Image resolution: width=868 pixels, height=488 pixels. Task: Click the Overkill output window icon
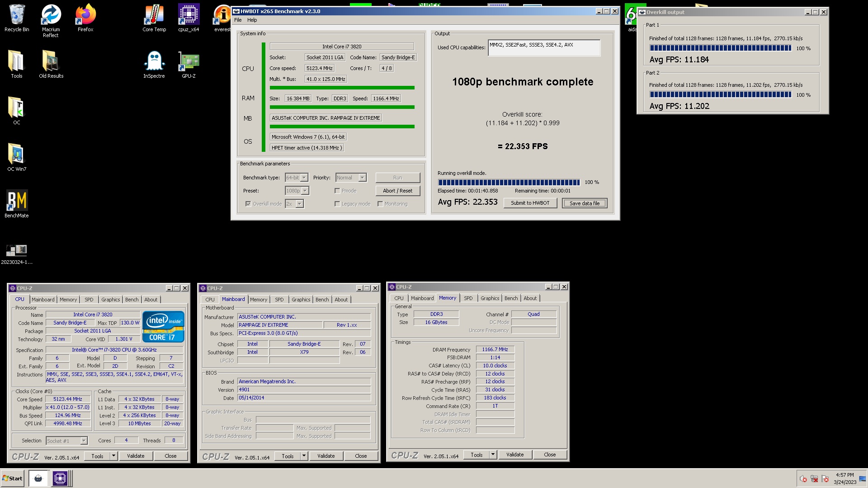tap(642, 12)
